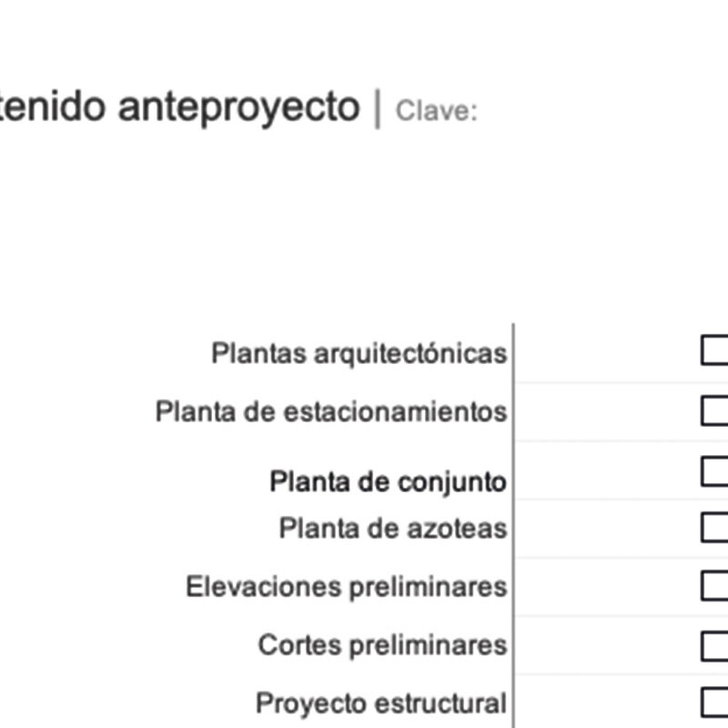Click the row line under Plantas arquitectónicas

(x=619, y=382)
